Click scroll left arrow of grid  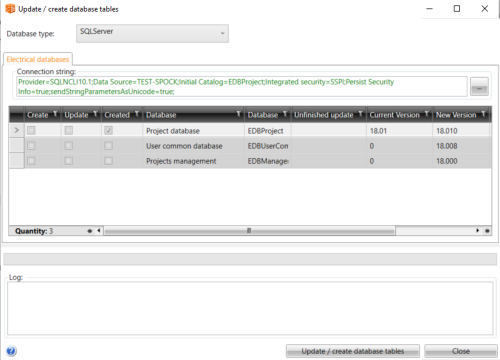[99, 231]
